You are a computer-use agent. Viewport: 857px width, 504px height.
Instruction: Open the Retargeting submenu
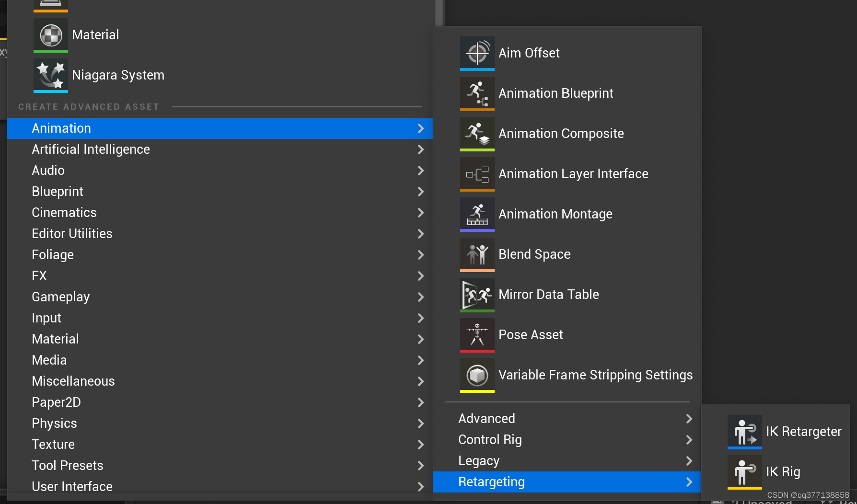click(x=567, y=482)
